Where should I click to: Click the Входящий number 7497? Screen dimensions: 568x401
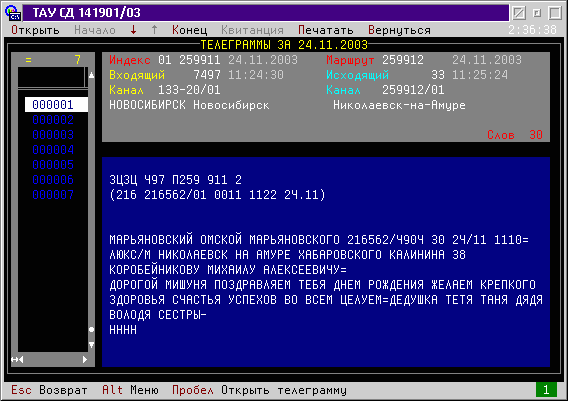click(x=207, y=75)
